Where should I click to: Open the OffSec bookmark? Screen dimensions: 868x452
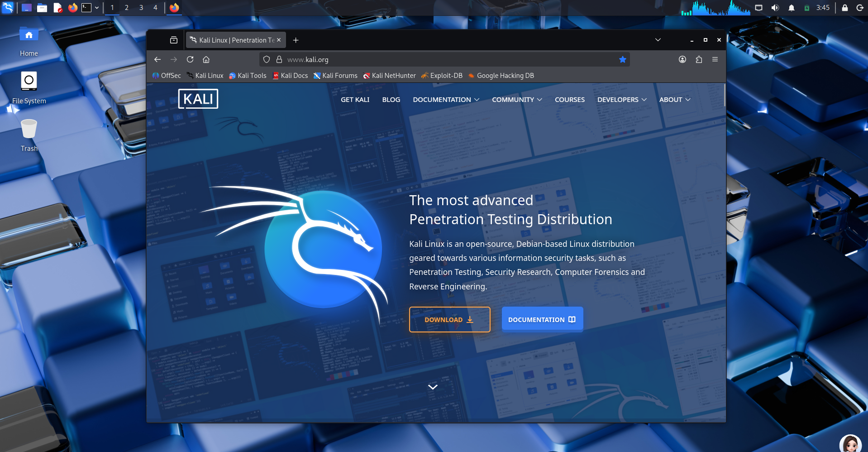167,76
